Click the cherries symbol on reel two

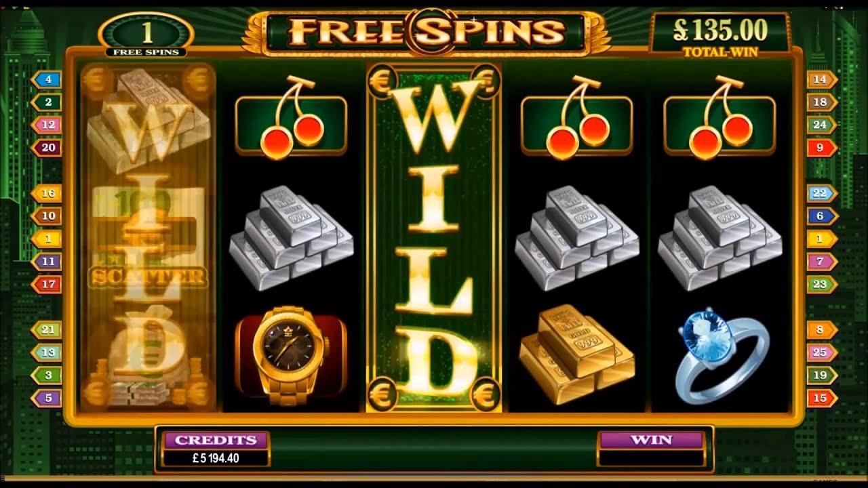tap(291, 118)
